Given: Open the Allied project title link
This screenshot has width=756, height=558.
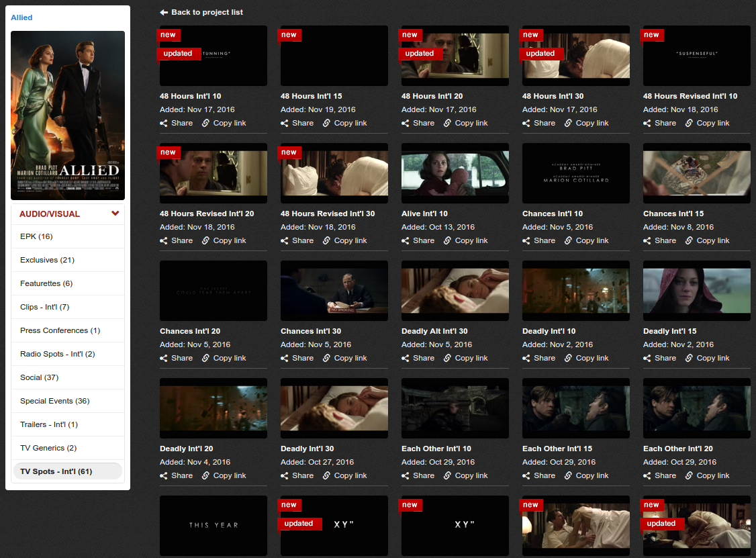Looking at the screenshot, I should coord(21,17).
